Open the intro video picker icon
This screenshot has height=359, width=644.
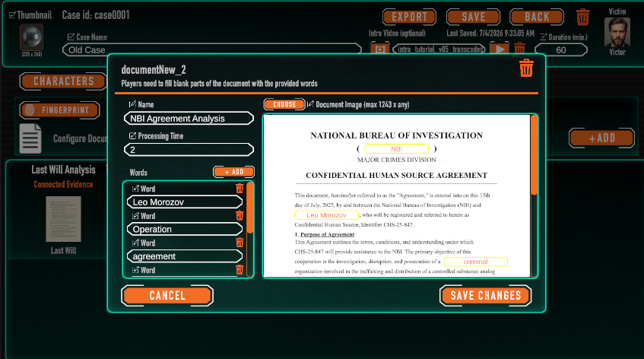(x=380, y=49)
